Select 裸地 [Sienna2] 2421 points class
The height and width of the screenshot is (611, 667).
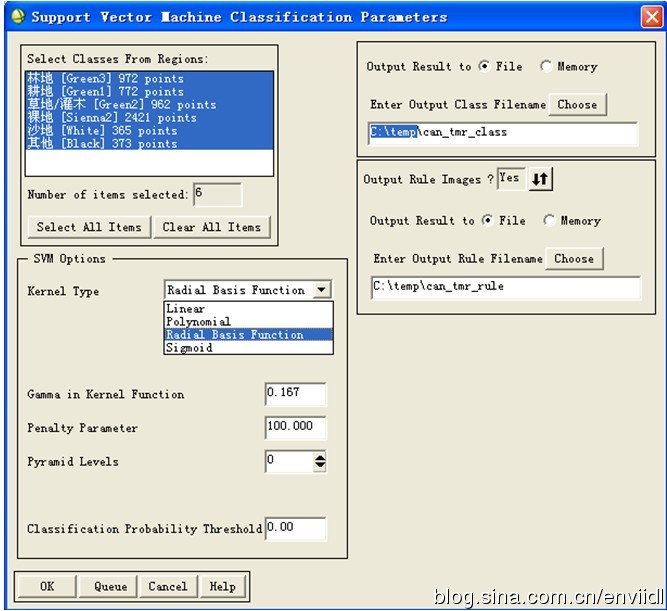point(149,117)
